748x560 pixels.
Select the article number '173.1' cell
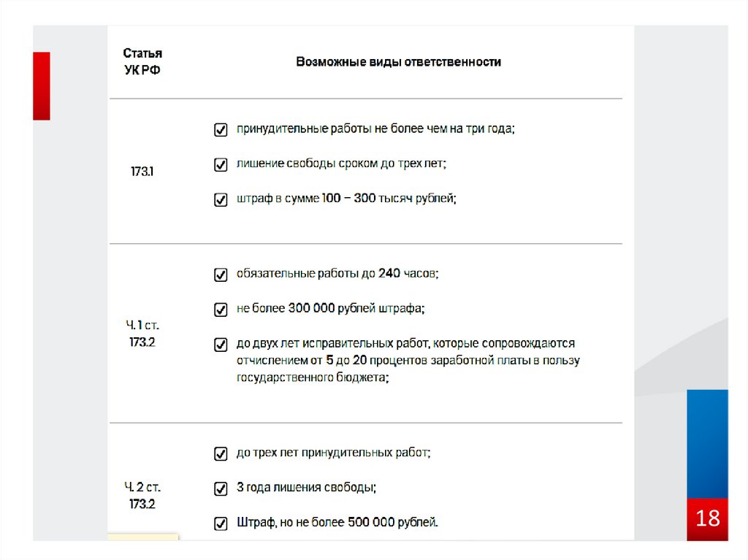click(x=142, y=172)
